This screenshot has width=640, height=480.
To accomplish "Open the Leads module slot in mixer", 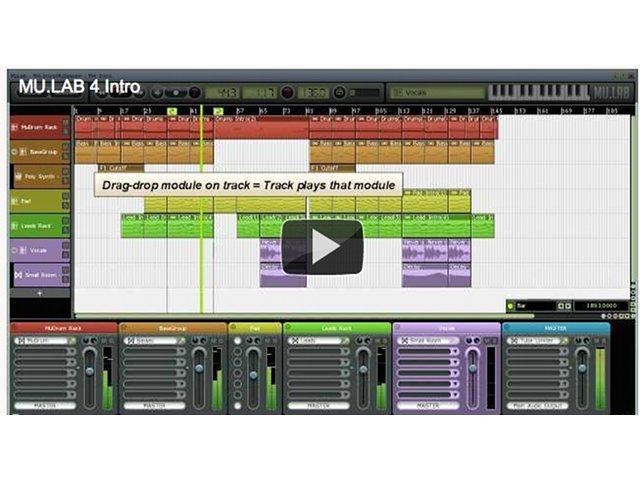I will tap(314, 340).
